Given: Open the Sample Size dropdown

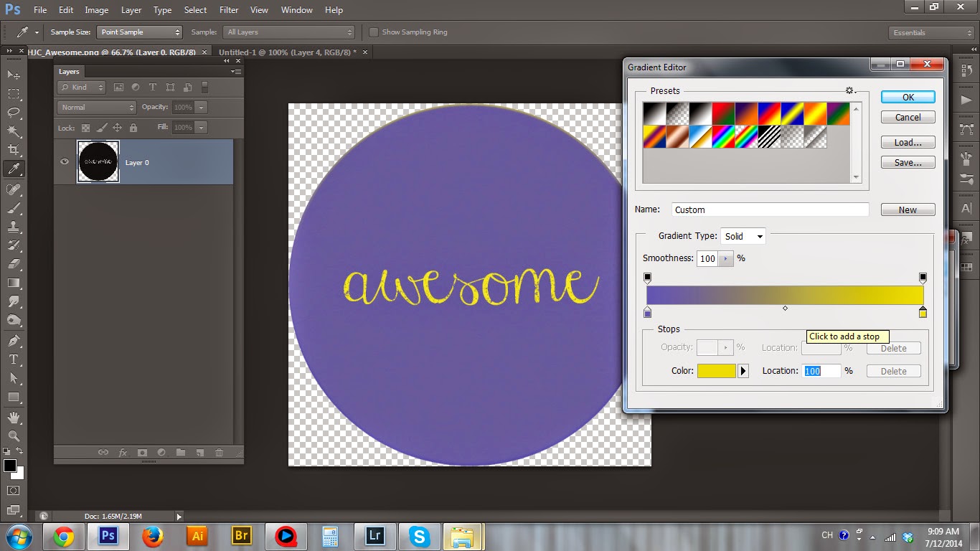Looking at the screenshot, I should point(140,32).
